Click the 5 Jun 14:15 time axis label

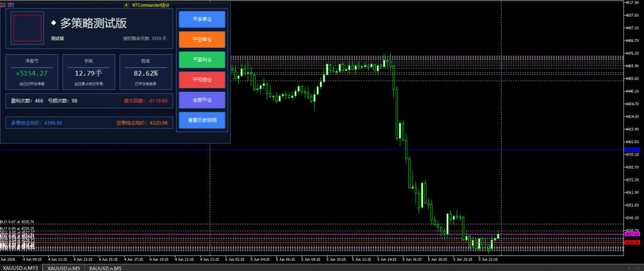point(388,259)
